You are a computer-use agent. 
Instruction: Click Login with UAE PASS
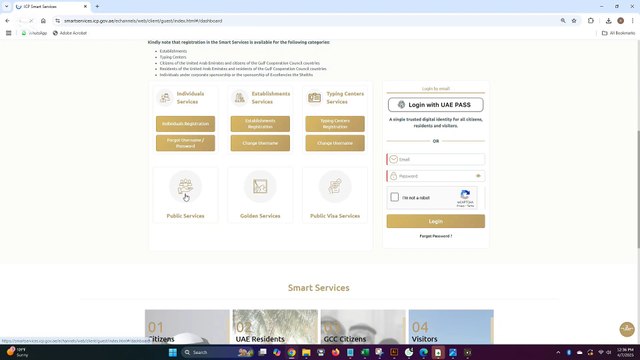tap(436, 105)
